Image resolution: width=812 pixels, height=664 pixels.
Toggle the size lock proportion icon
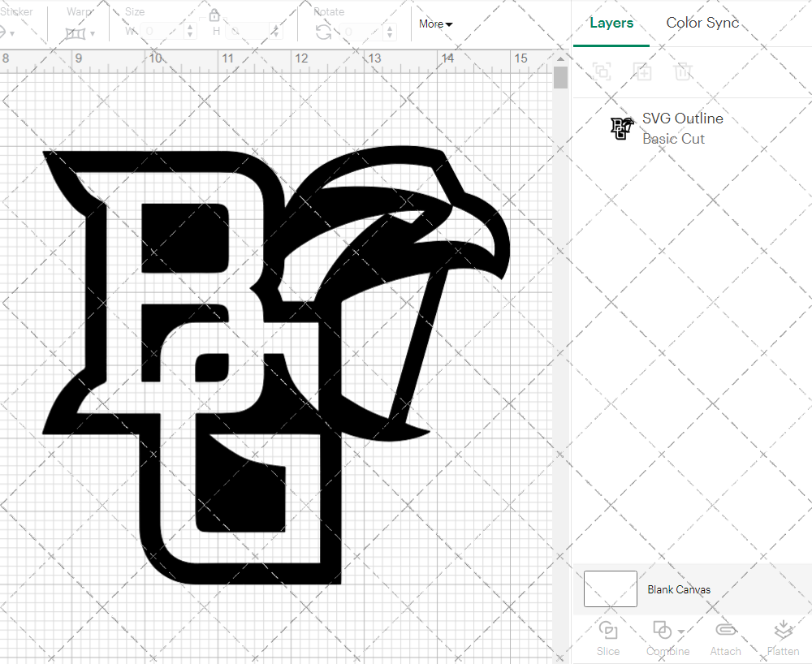point(214,15)
